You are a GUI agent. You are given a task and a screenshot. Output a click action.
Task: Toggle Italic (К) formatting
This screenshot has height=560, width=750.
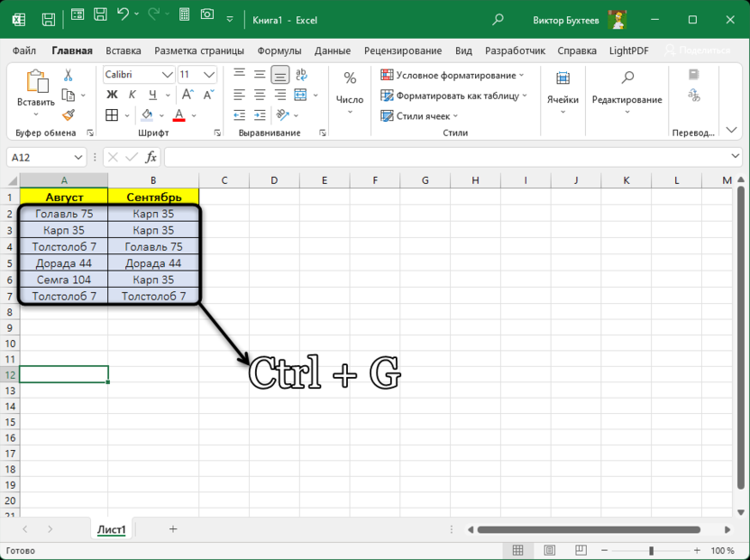point(132,95)
